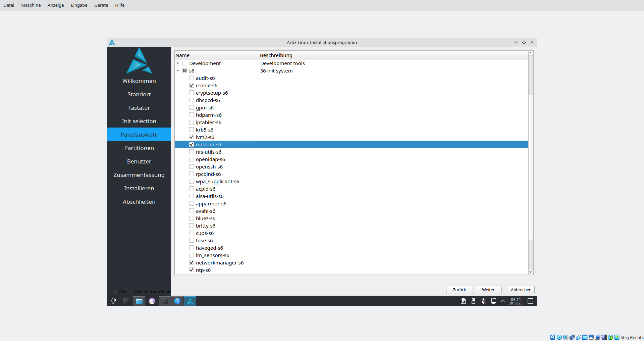Enable the cryptsetup-s6 checkbox
Screen dimensions: 644x341
click(192, 93)
